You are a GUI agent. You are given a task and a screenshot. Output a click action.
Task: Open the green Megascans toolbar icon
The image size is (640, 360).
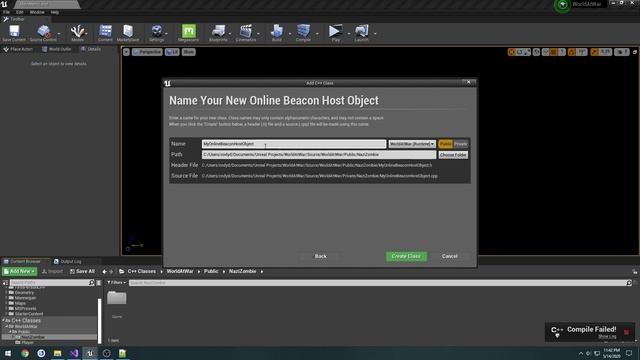tap(189, 33)
